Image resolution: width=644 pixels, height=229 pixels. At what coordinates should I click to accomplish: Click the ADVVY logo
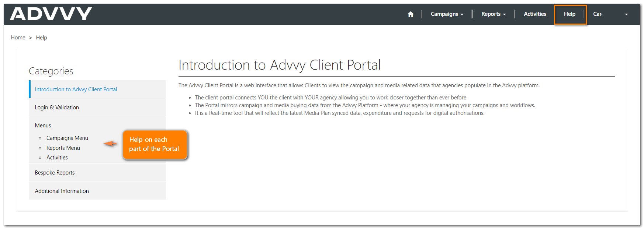[51, 14]
